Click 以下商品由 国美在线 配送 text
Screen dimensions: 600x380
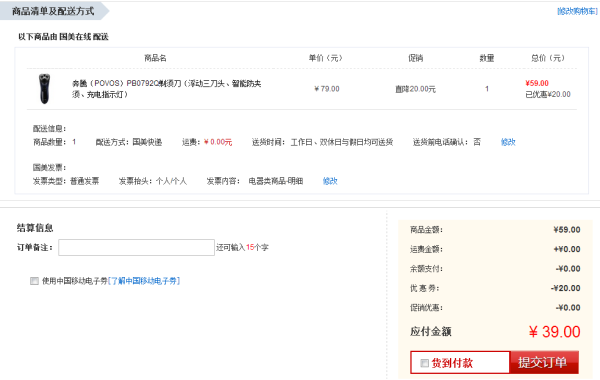[x=64, y=37]
